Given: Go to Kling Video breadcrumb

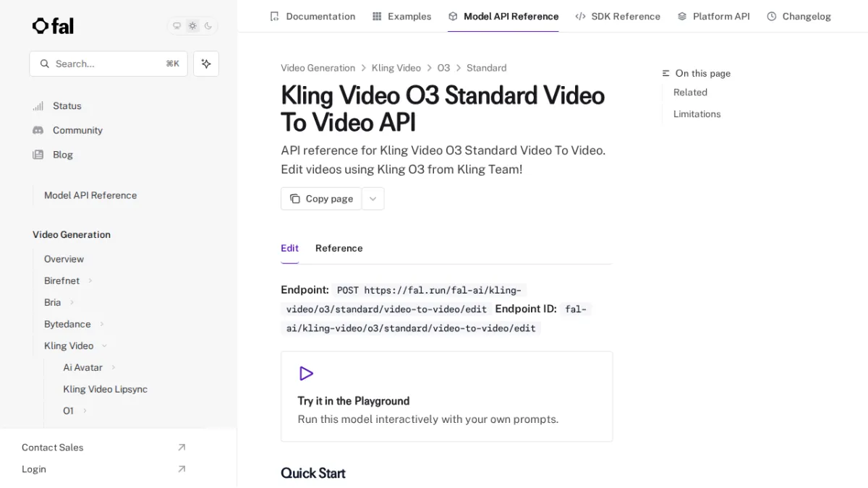Looking at the screenshot, I should point(396,68).
